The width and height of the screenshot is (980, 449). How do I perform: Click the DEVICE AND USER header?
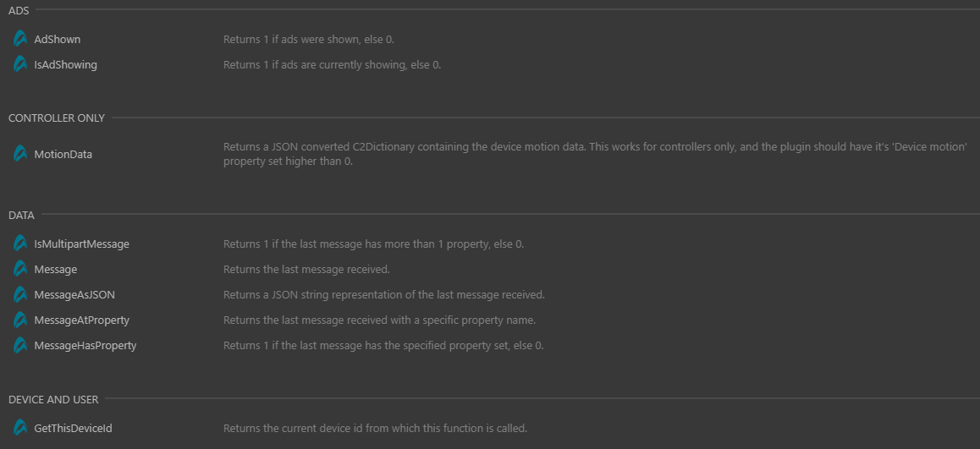(53, 399)
